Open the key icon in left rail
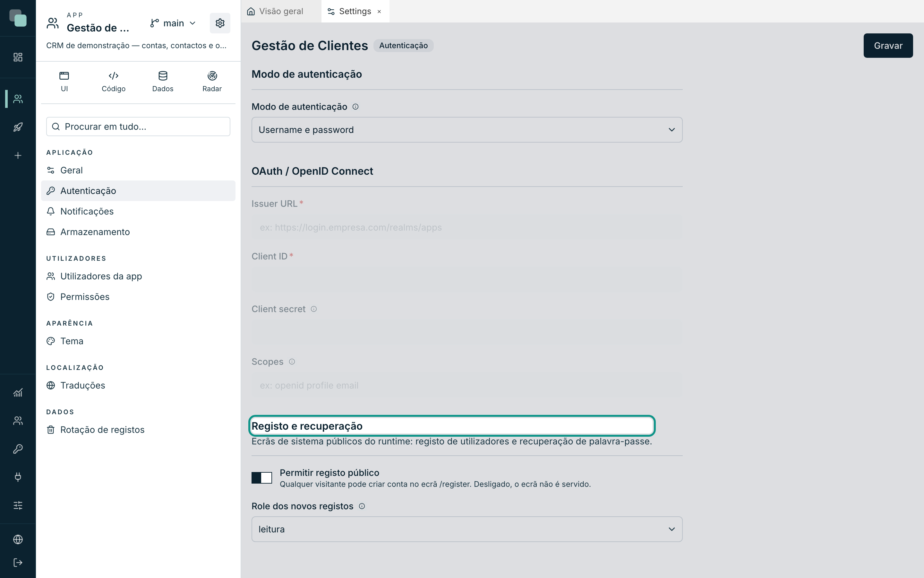924x578 pixels. pos(18,449)
